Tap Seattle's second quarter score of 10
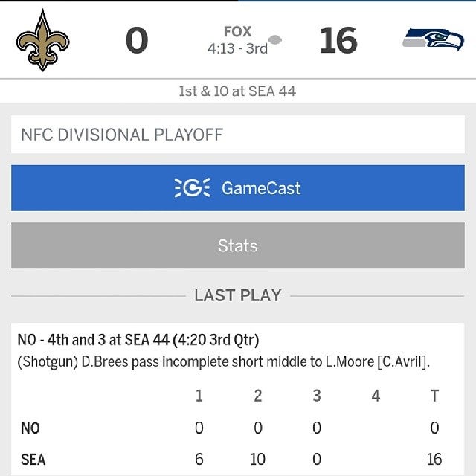476x476 pixels. pos(257,459)
